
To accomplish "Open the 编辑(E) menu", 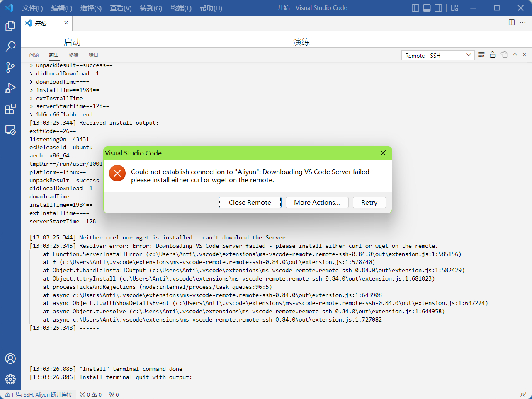I will (62, 8).
